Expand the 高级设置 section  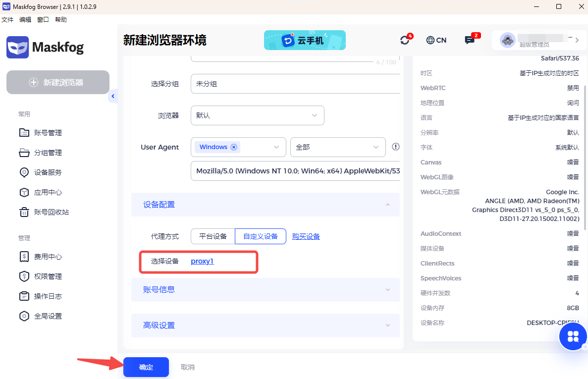click(266, 325)
